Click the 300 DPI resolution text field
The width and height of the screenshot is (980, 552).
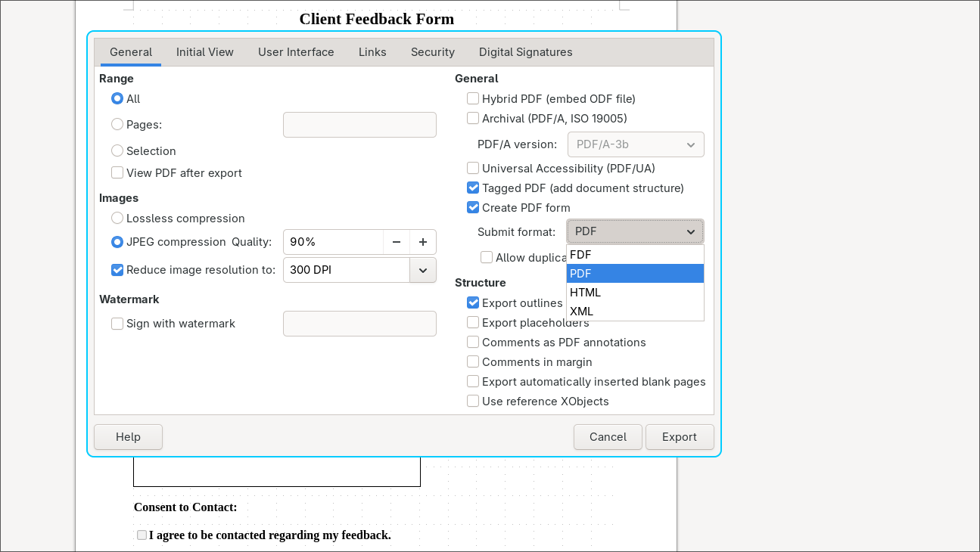(x=347, y=270)
